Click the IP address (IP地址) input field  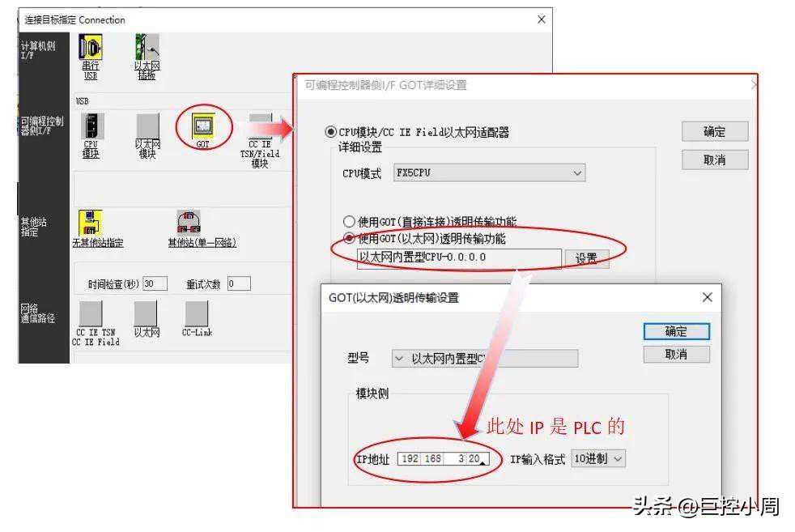click(444, 458)
